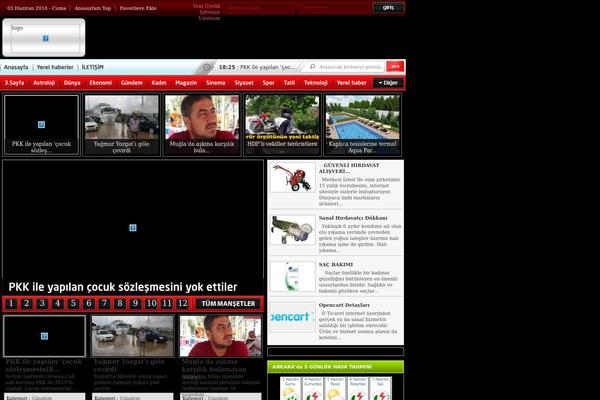
Task: Open the HDP'li vekiller teröristlere thumbnail
Action: point(282,124)
